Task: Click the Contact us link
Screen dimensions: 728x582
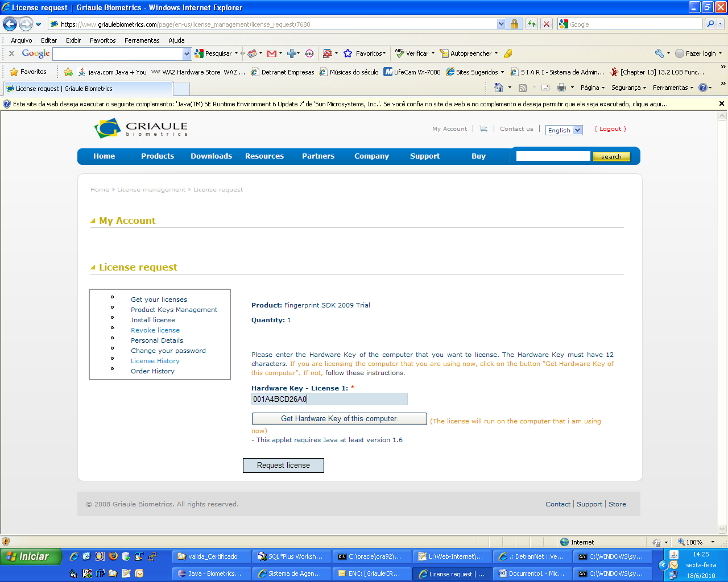Action: pyautogui.click(x=516, y=129)
